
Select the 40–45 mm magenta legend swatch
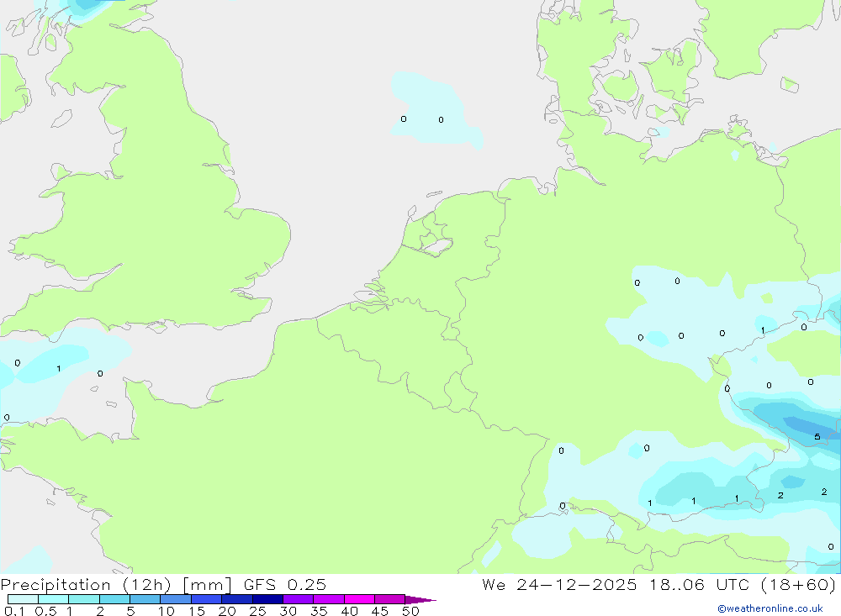[359, 599]
